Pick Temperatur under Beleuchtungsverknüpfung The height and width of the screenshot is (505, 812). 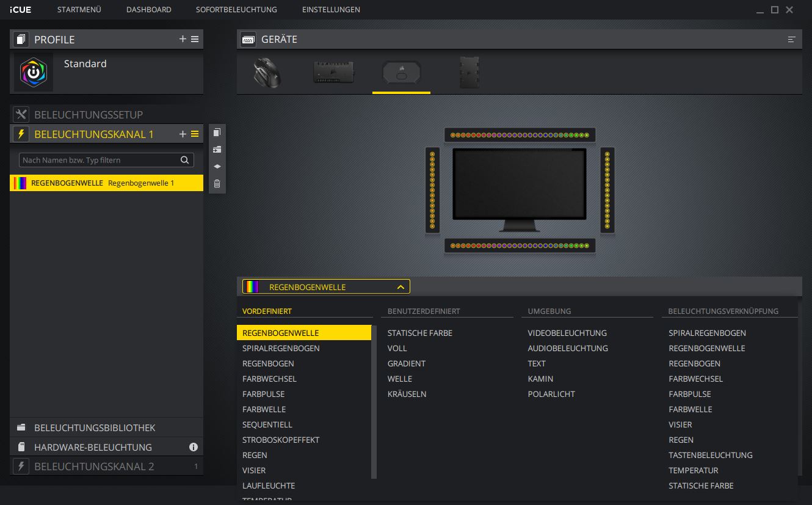pos(694,470)
